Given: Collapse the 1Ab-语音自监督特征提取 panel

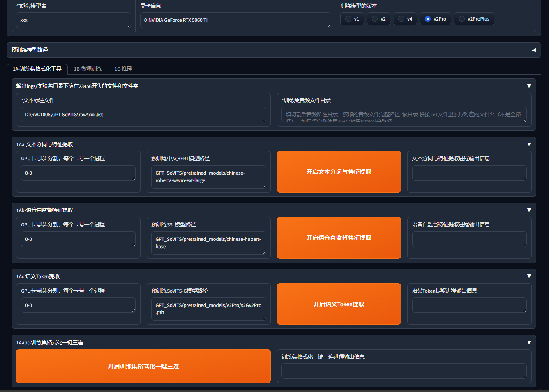Looking at the screenshot, I should (529, 210).
